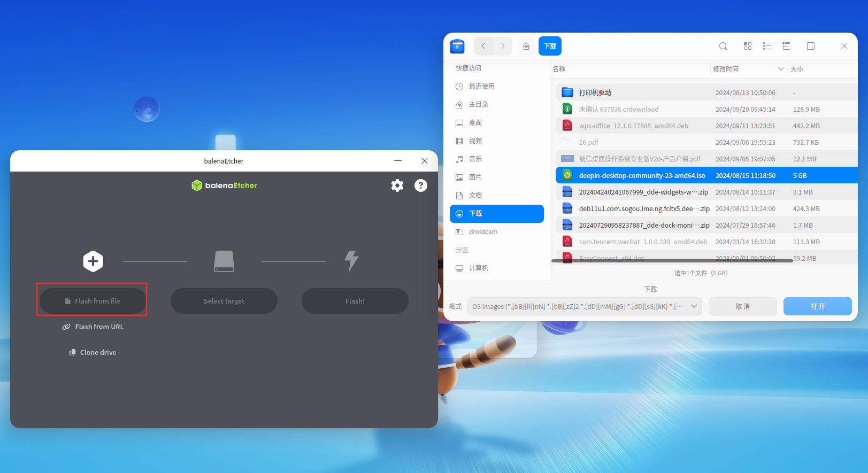The image size is (868, 473).
Task: Select the sogou ime zip file
Action: [706, 208]
